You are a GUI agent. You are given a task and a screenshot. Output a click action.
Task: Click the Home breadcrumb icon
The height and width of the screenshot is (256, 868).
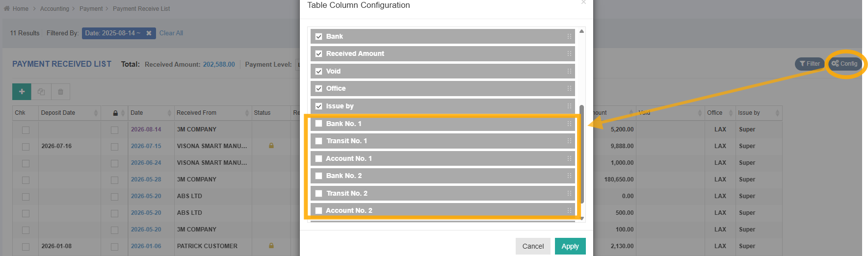click(x=7, y=8)
